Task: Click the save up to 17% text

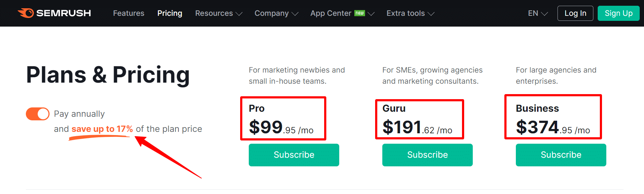Action: pyautogui.click(x=102, y=129)
